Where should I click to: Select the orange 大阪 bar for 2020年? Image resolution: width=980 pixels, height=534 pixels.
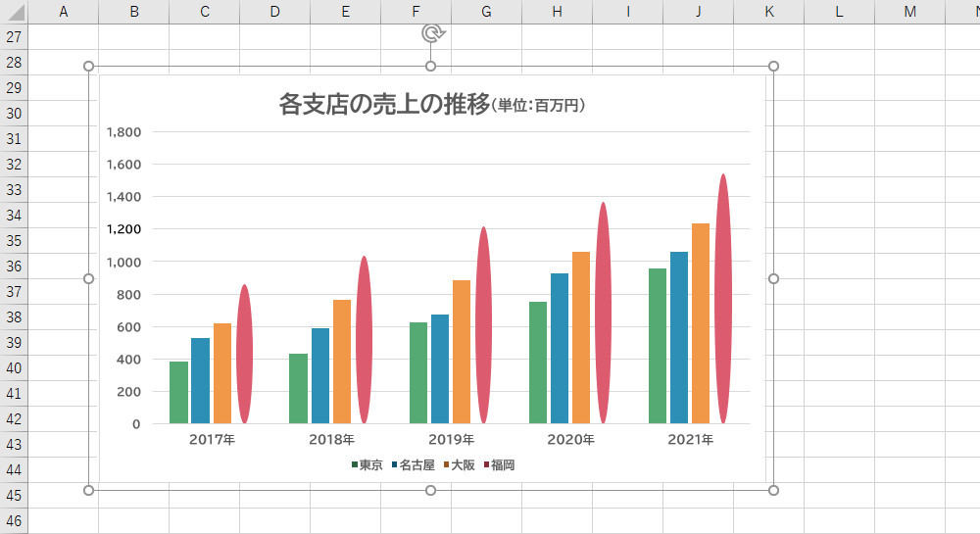[581, 338]
